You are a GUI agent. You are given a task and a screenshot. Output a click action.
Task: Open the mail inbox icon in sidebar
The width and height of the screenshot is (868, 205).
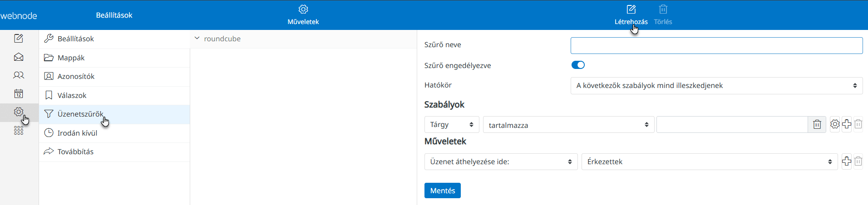(x=19, y=57)
